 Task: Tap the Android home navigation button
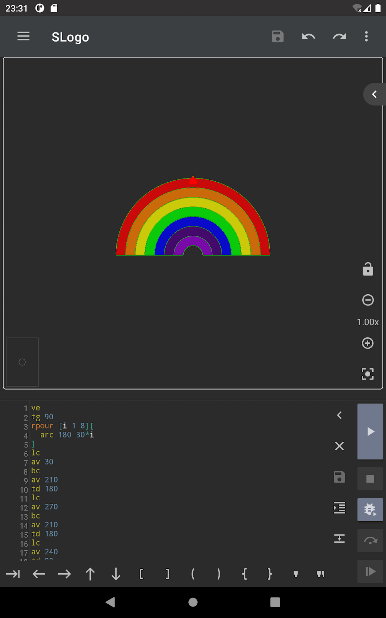click(193, 602)
